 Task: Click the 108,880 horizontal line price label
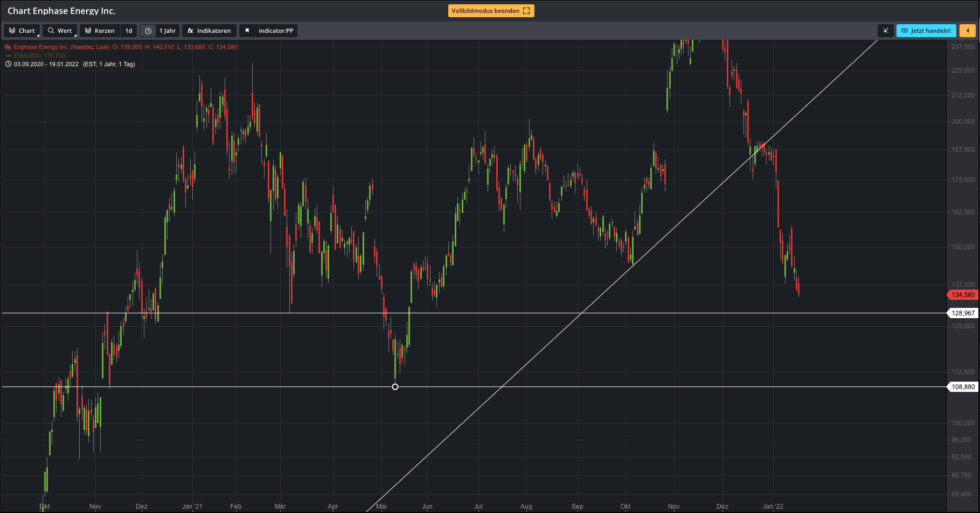click(963, 387)
